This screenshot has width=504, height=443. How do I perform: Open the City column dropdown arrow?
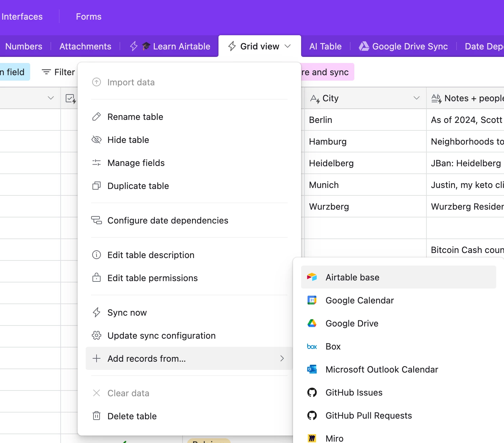point(417,98)
